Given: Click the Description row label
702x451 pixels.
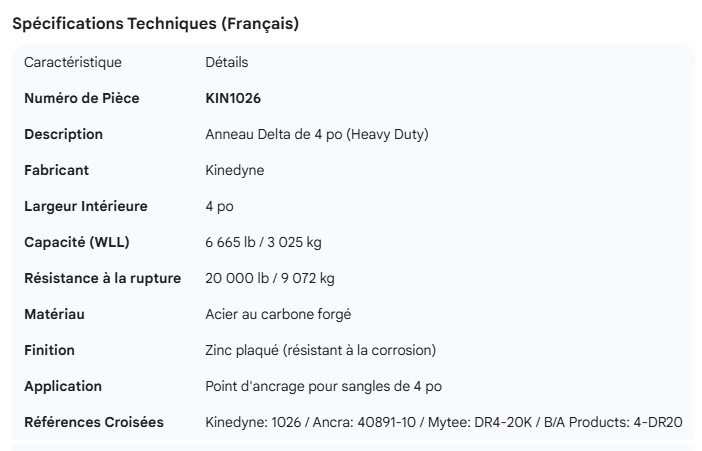Looking at the screenshot, I should (63, 134).
